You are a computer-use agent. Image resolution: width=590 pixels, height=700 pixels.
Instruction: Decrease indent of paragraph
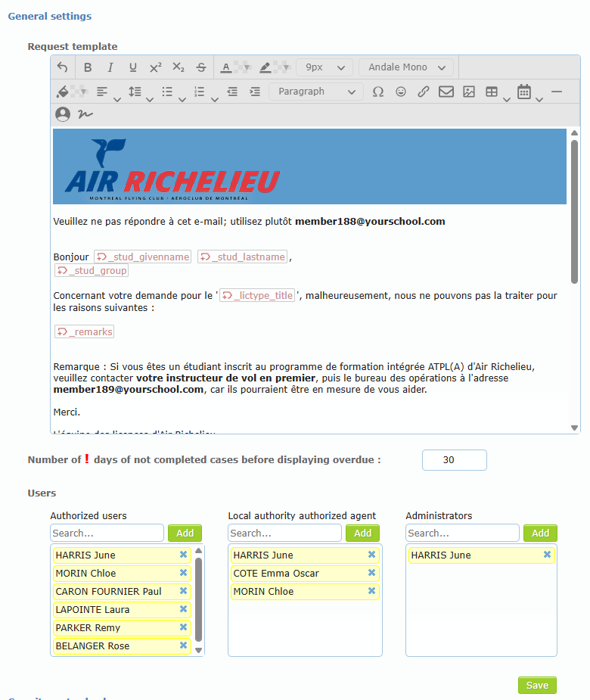232,92
